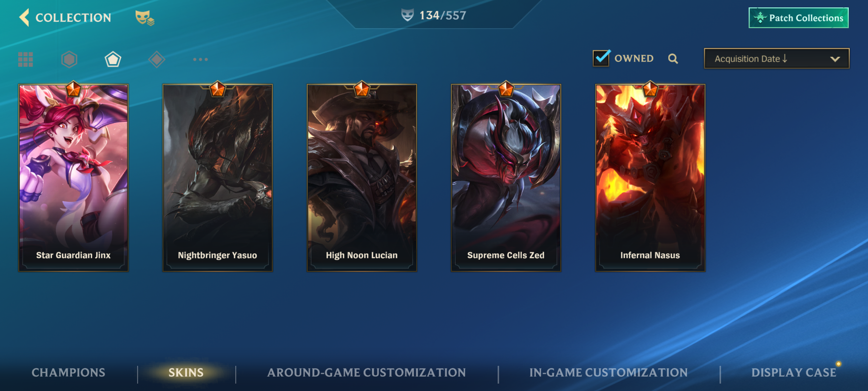
Task: Open the Infernal Nasus skin card
Action: [x=650, y=178]
